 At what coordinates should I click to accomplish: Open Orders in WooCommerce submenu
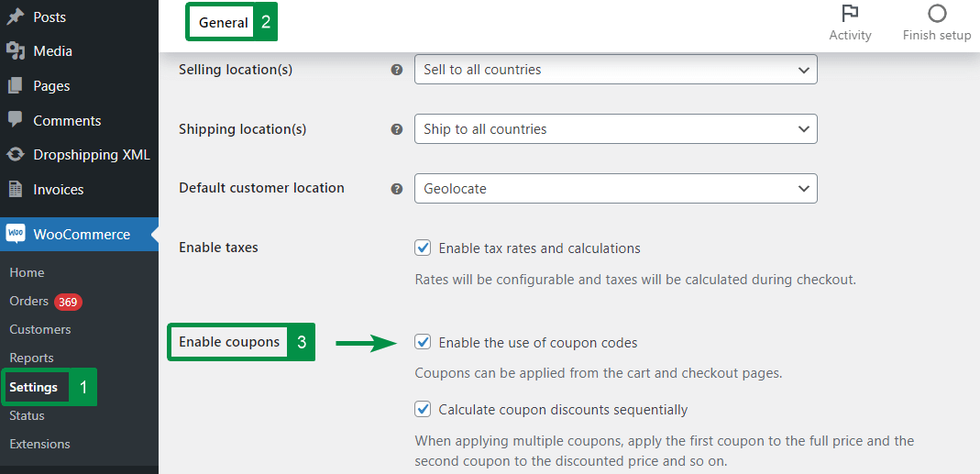pos(28,302)
